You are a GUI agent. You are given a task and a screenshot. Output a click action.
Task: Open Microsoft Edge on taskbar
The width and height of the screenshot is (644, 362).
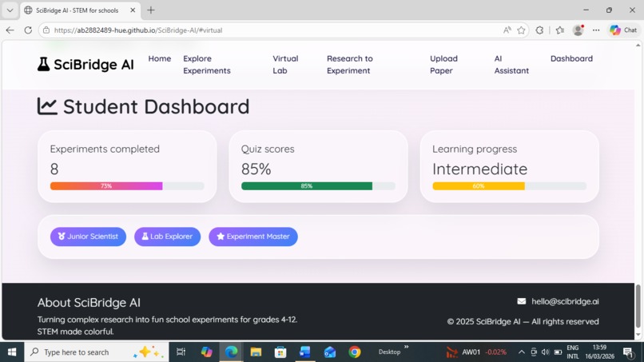click(x=231, y=352)
